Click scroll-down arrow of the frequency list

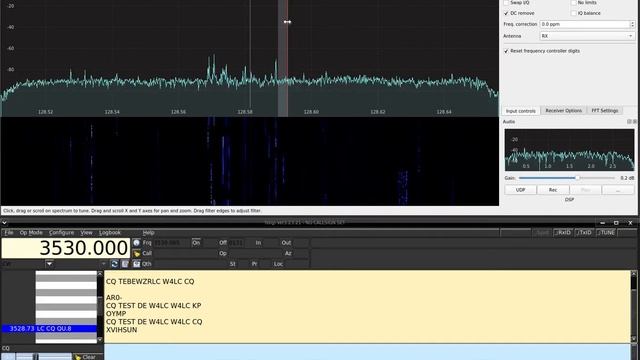pos(100,340)
